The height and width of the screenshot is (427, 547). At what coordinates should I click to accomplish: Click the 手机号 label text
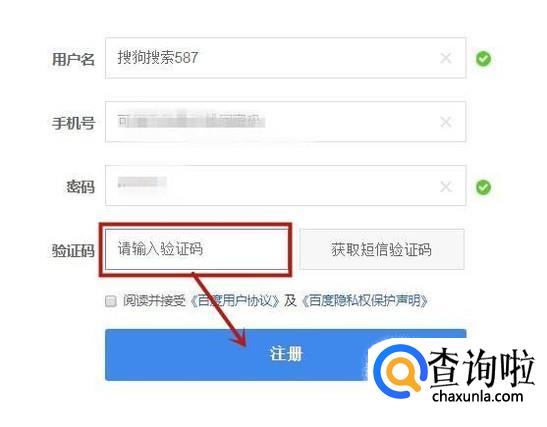[x=73, y=123]
